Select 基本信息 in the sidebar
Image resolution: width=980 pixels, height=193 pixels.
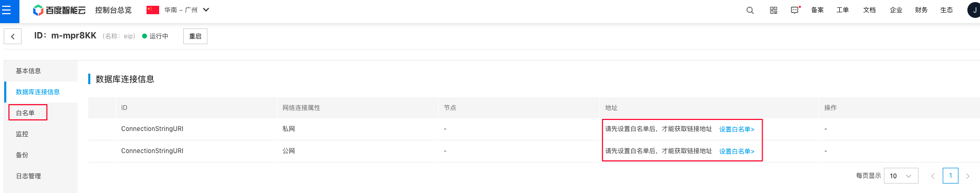pos(28,71)
